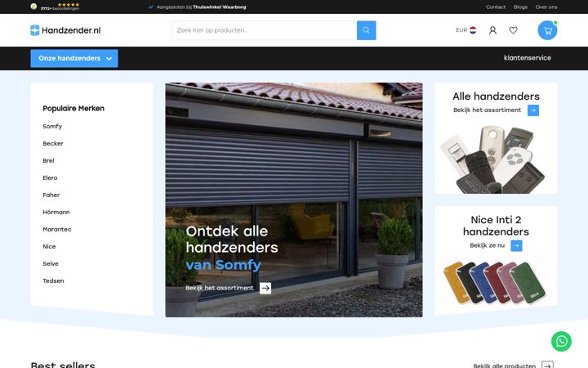
Task: Click the Handzender.nl logo
Action: 65,30
